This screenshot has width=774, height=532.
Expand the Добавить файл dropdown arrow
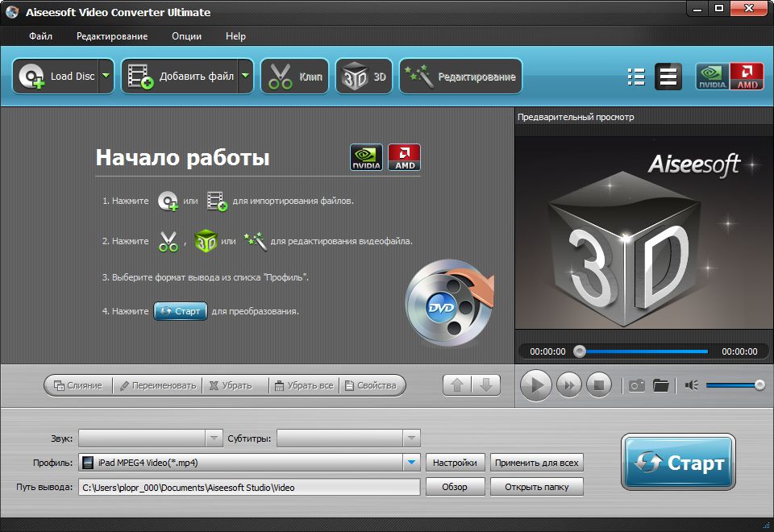[x=245, y=77]
